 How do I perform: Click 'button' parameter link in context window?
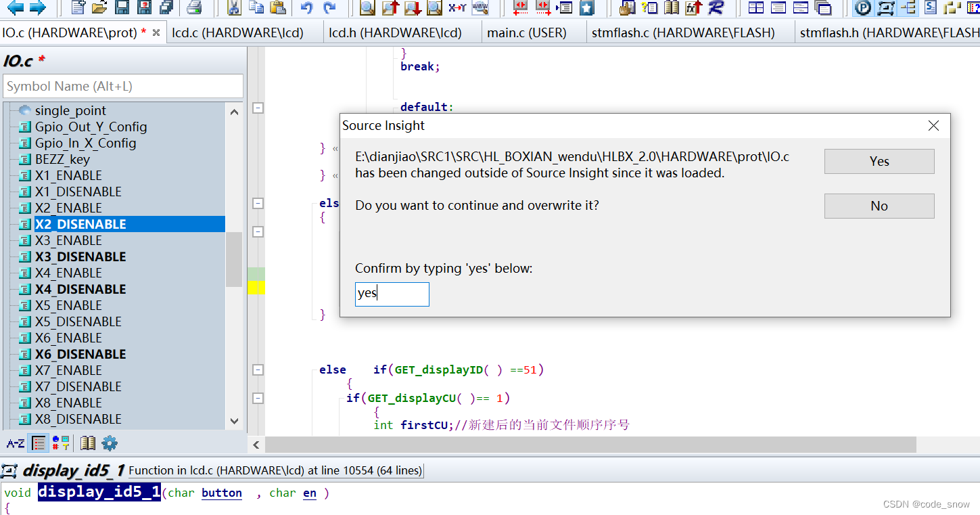(x=222, y=493)
